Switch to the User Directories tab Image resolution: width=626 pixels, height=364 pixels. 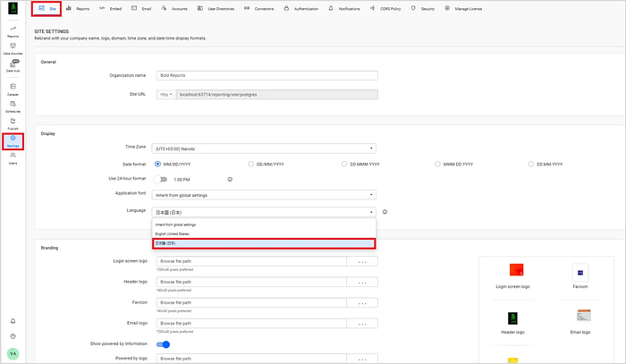point(216,8)
